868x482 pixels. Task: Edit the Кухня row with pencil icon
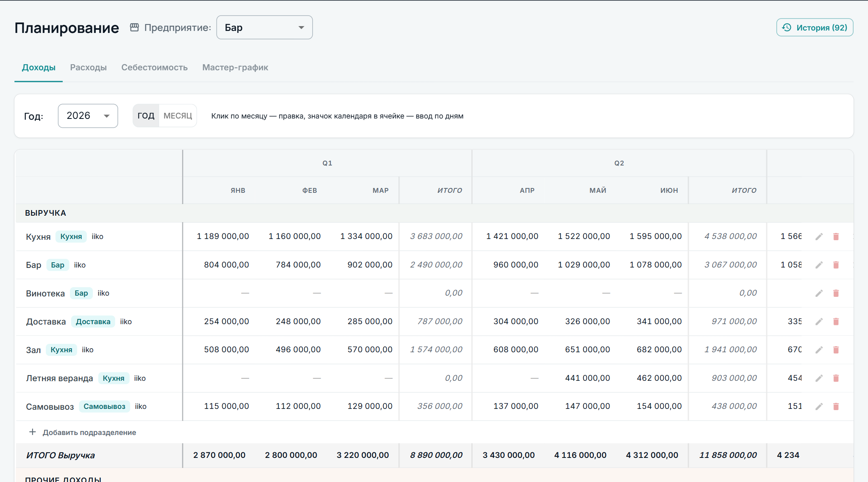(819, 237)
